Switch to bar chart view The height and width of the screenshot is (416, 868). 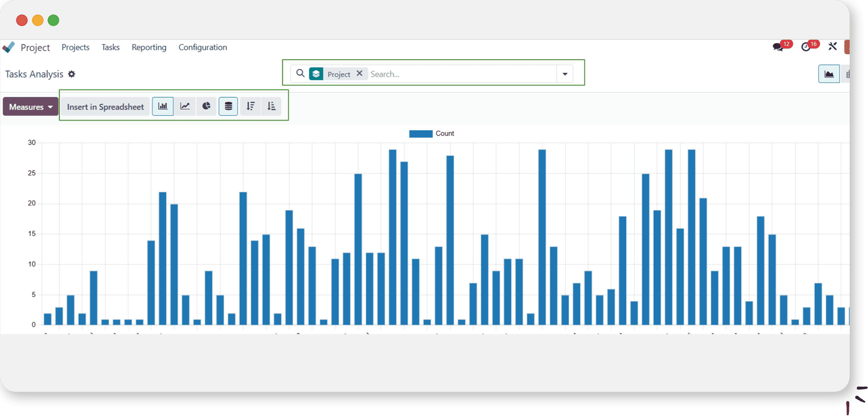[163, 106]
